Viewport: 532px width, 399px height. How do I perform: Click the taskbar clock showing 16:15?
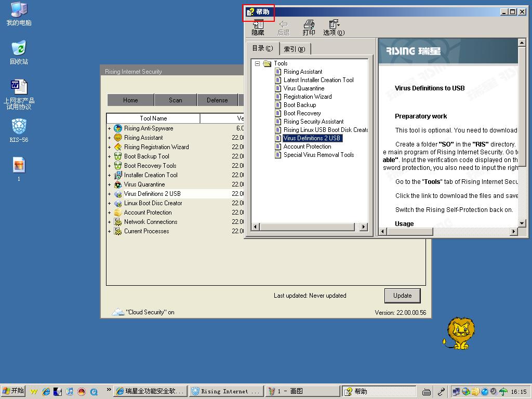[x=519, y=392]
